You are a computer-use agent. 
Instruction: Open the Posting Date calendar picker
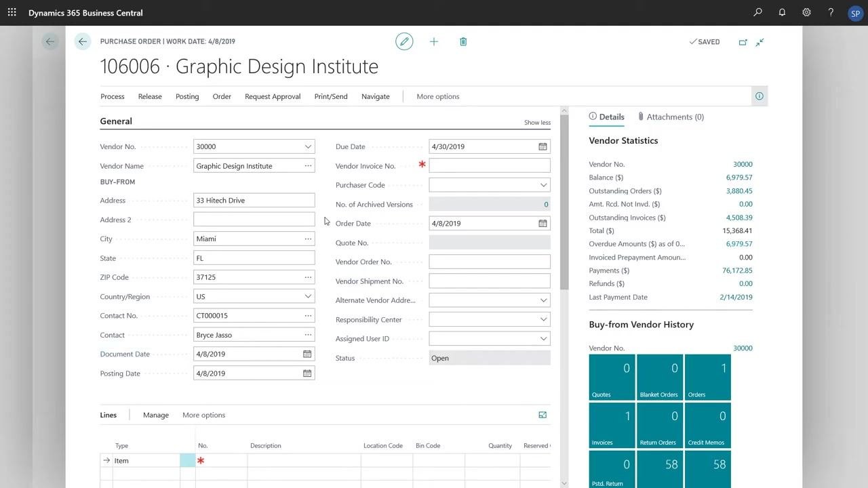click(x=307, y=373)
